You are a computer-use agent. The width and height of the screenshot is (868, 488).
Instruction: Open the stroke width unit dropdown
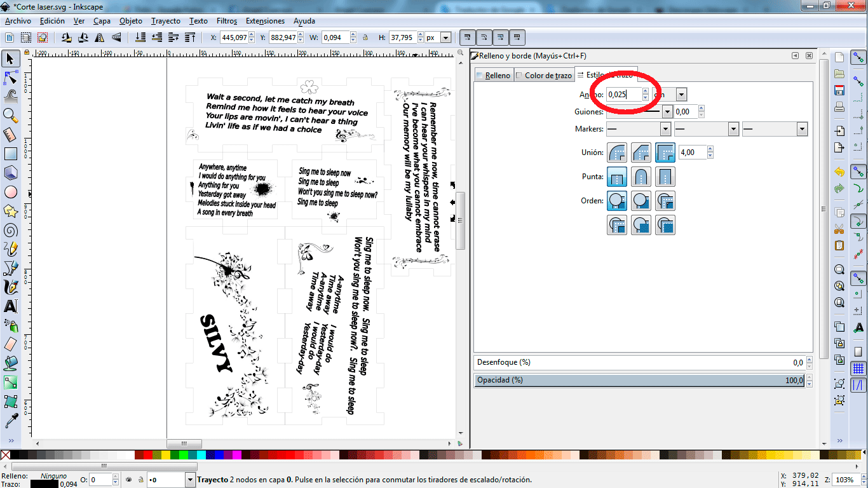click(x=681, y=95)
